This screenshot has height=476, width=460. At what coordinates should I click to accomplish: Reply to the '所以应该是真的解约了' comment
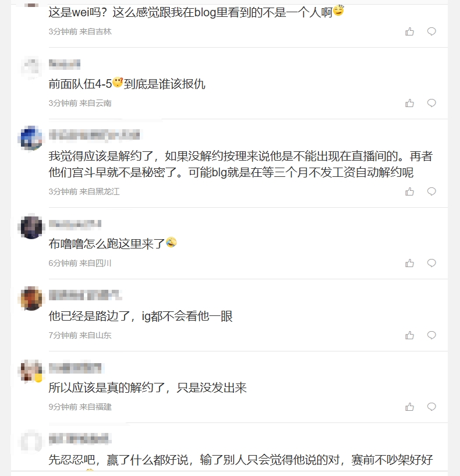point(431,407)
